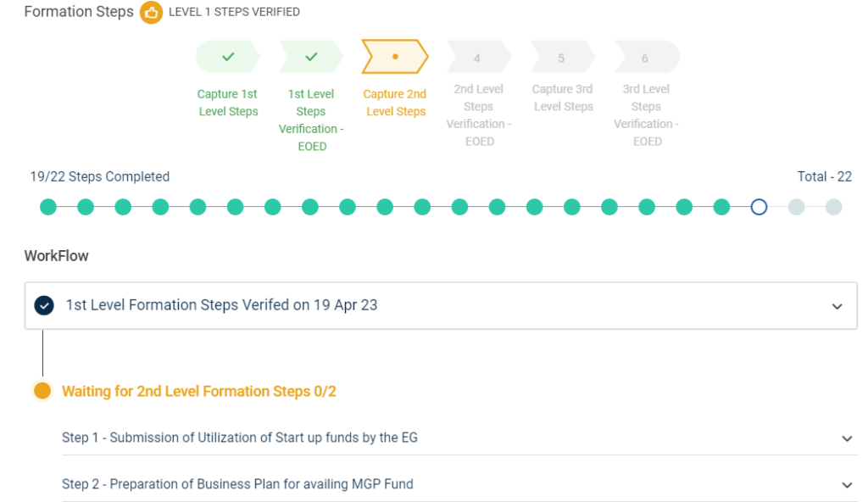This screenshot has height=502, width=868.
Task: Click the last grey pending step dot
Action: (833, 207)
